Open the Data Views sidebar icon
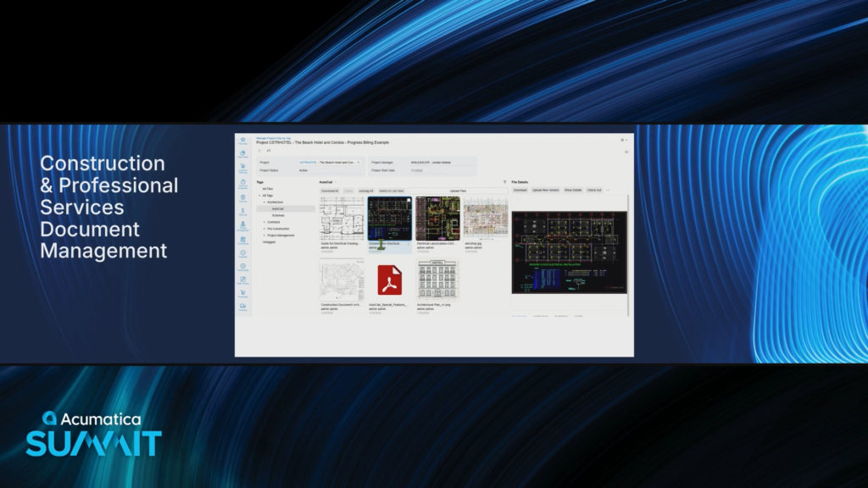The width and height of the screenshot is (868, 488). coord(243,153)
